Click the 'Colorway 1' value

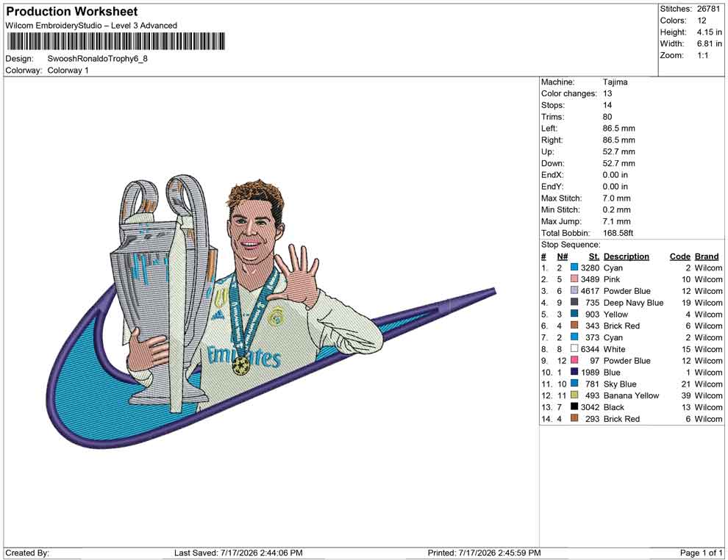click(68, 71)
